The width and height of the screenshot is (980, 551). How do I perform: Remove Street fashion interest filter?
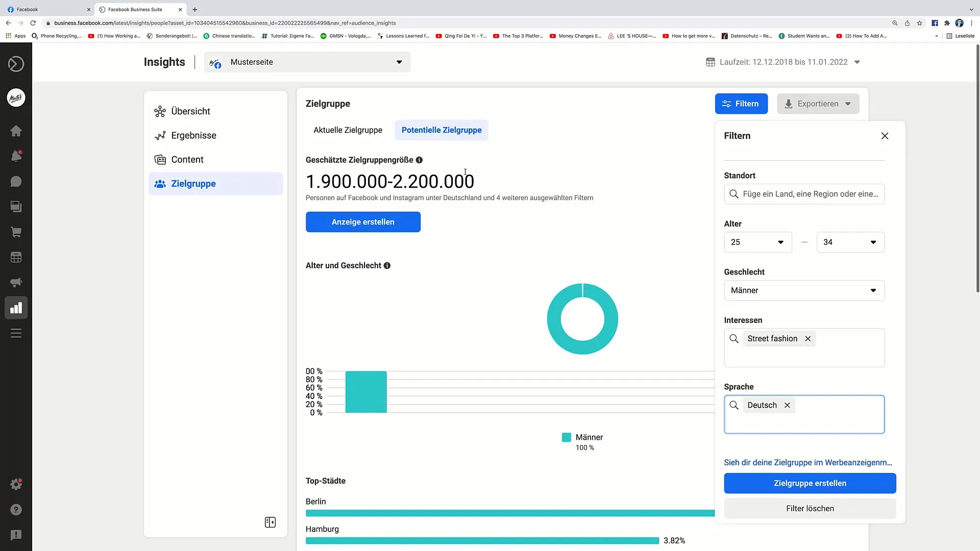tap(807, 338)
